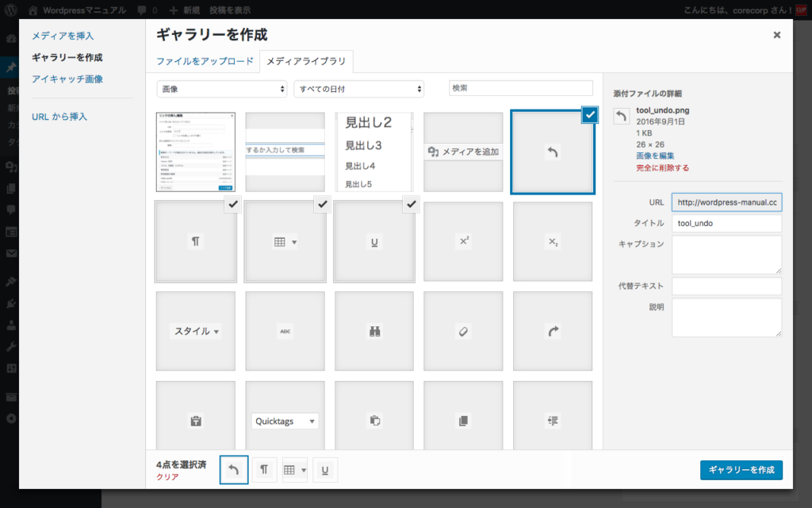Open the すべての日付 date filter dropdown

point(358,89)
